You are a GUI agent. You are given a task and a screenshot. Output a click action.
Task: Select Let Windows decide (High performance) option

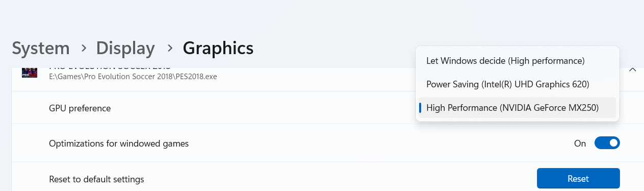point(518,61)
